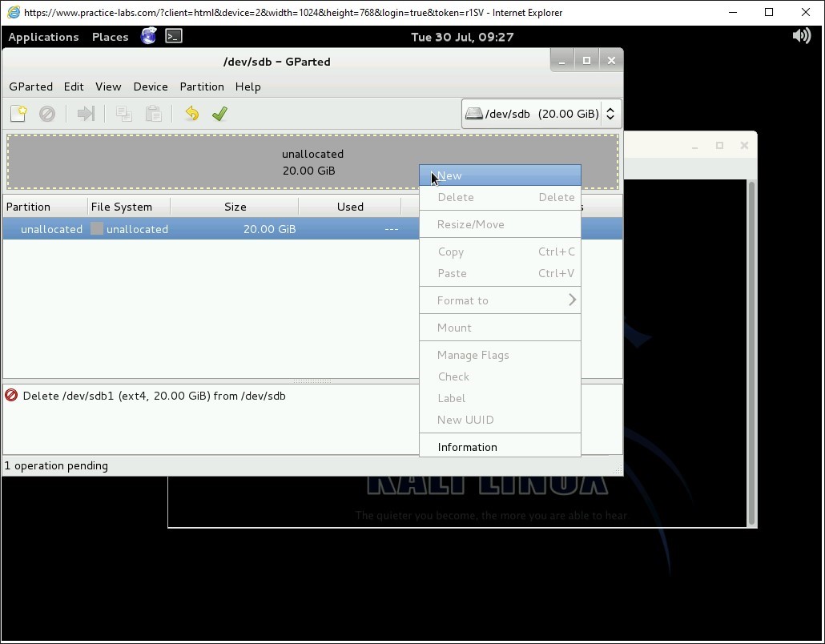
Task: Expand the Applications menu
Action: (43, 37)
